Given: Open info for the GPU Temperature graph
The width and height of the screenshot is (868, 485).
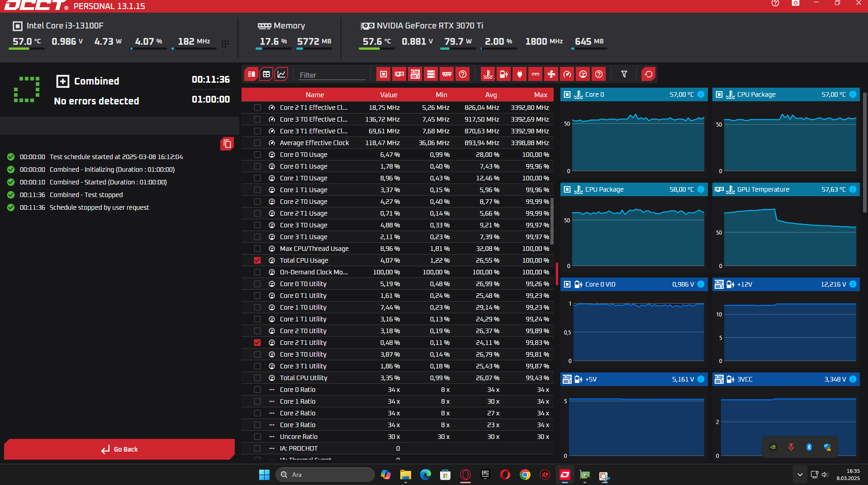Looking at the screenshot, I should point(853,189).
